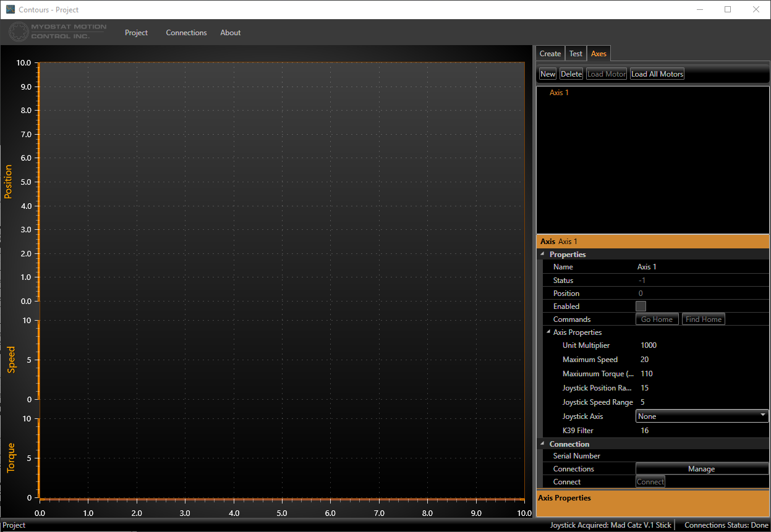Collapse the Axis Properties group

548,332
